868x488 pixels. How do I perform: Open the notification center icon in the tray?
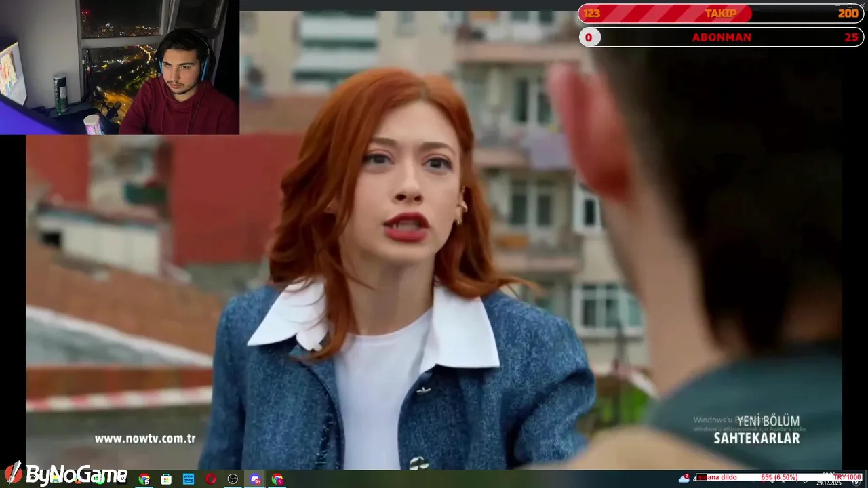856,483
